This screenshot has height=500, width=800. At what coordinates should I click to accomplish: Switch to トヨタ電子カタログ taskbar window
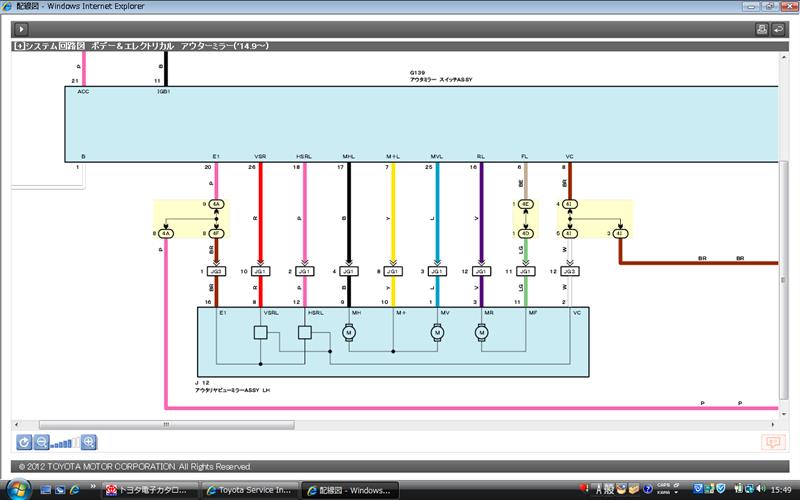[150, 489]
